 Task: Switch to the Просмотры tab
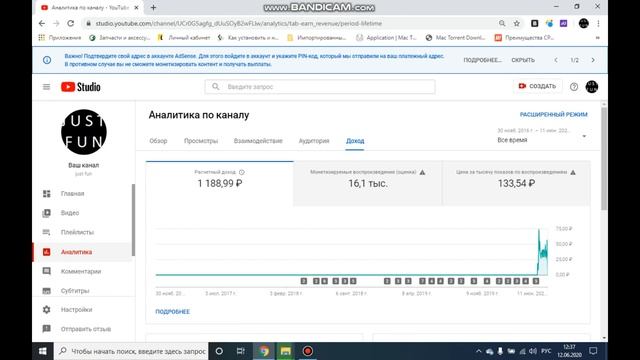pyautogui.click(x=201, y=141)
